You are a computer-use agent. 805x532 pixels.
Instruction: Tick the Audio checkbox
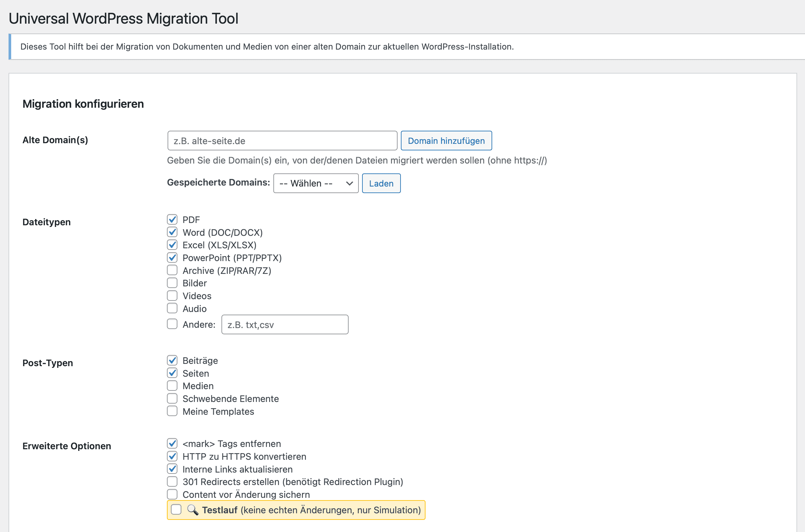click(x=172, y=308)
